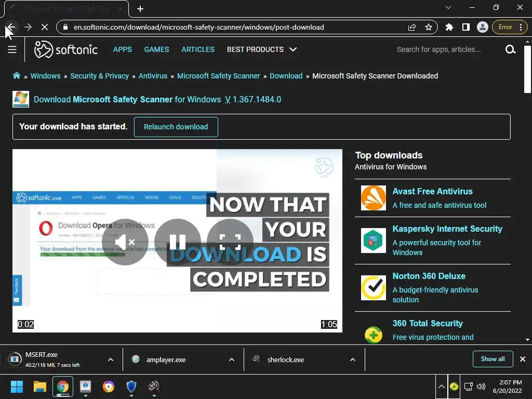Open the share page icon in the address bar

[x=412, y=27]
